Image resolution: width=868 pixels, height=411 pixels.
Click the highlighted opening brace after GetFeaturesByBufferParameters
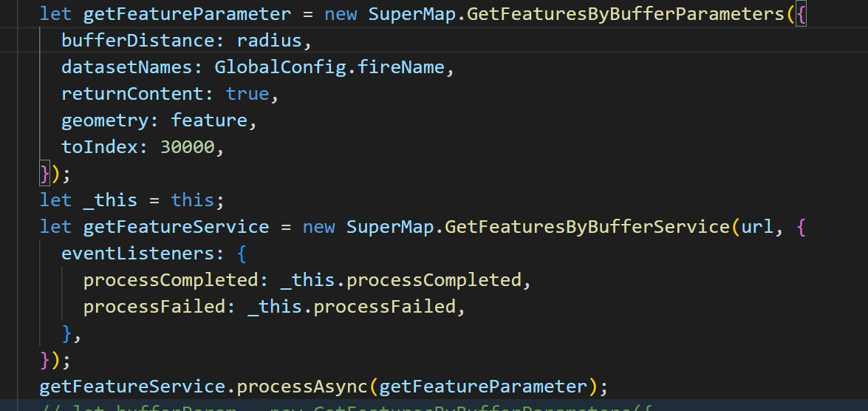tap(801, 14)
